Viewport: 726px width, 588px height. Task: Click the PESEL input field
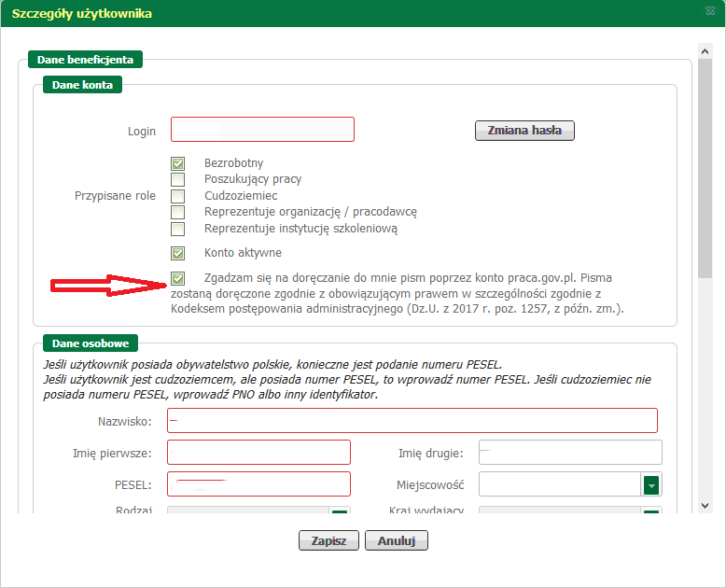[258, 483]
